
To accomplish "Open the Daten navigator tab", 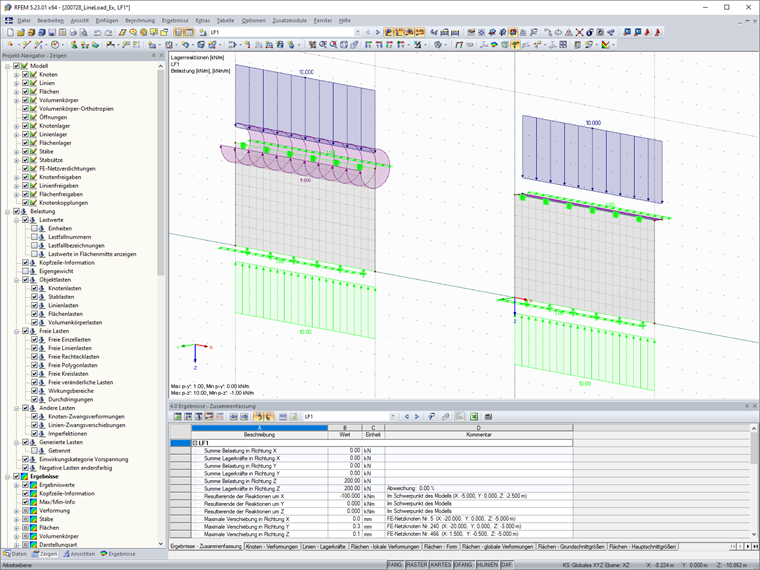I will click(15, 554).
